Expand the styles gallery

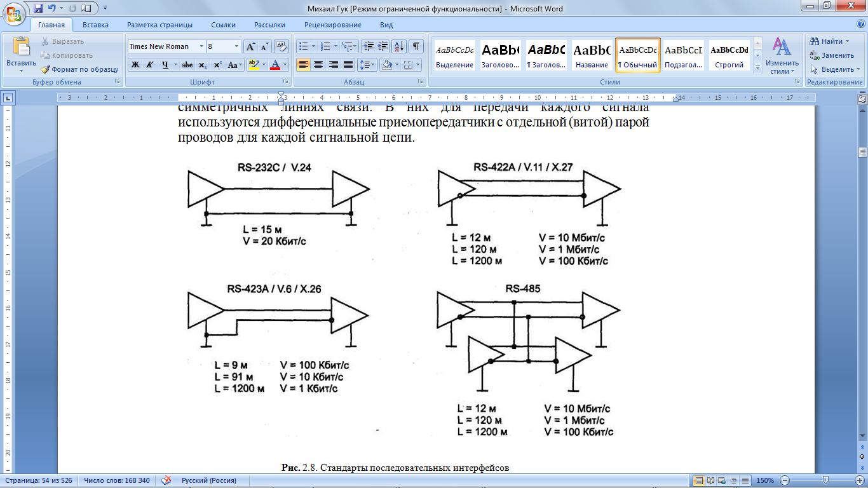757,67
